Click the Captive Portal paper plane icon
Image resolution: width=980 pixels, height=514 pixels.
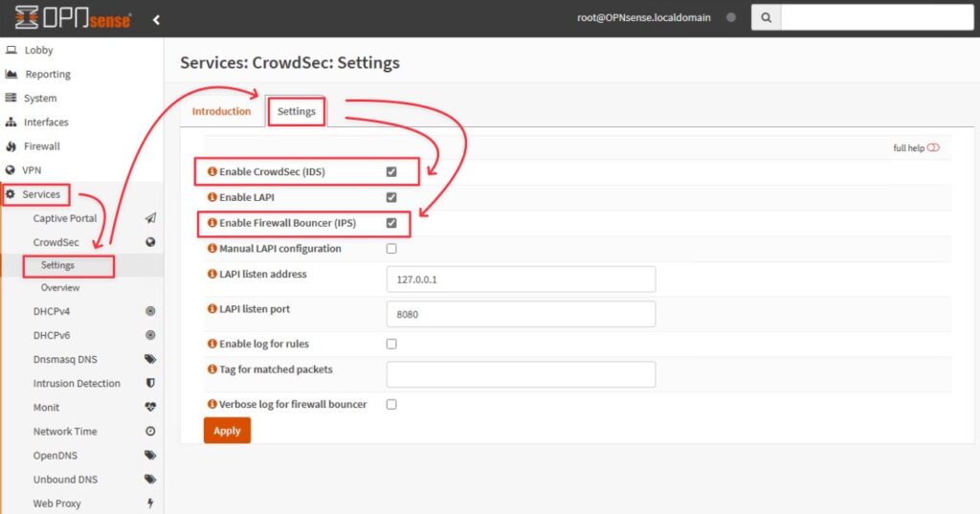point(150,218)
